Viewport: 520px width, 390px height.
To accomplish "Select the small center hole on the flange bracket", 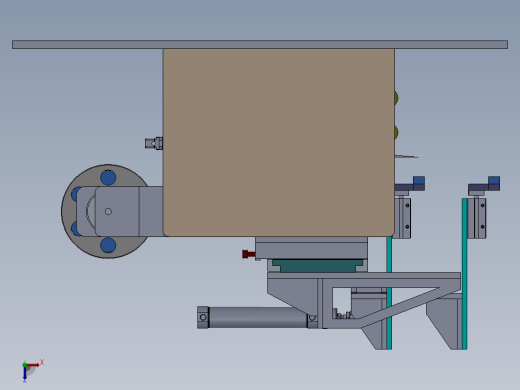I will pos(108,211).
